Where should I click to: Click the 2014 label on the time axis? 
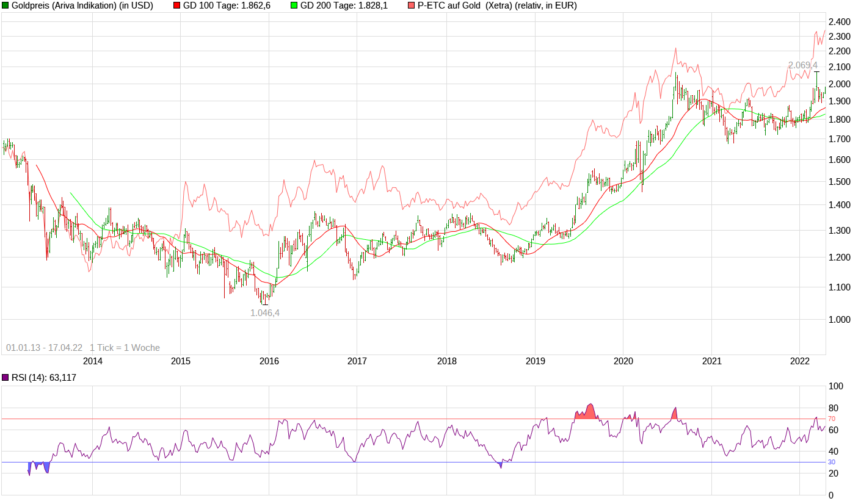click(92, 361)
